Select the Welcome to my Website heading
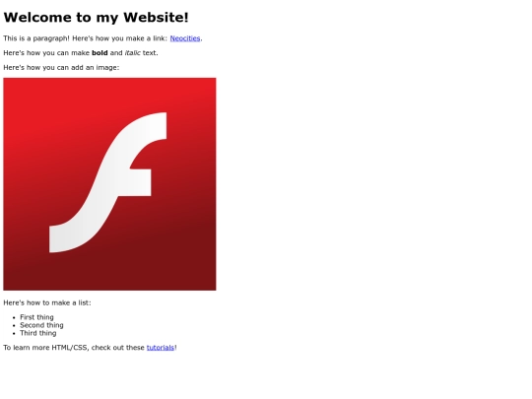 [x=96, y=18]
